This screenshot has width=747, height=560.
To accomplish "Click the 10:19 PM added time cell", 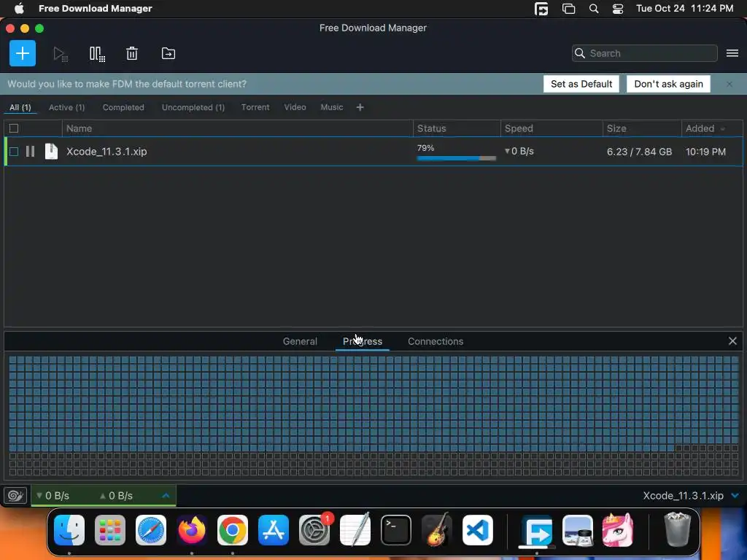I will [705, 152].
